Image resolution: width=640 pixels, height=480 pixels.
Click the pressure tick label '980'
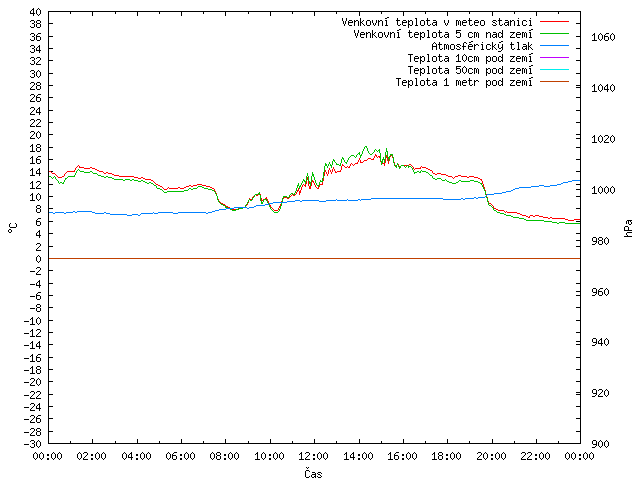[x=600, y=241]
